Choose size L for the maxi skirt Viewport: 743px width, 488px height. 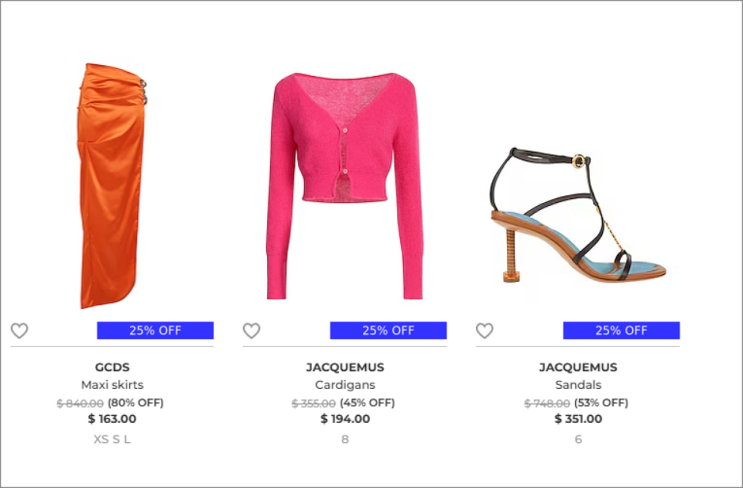[x=127, y=439]
